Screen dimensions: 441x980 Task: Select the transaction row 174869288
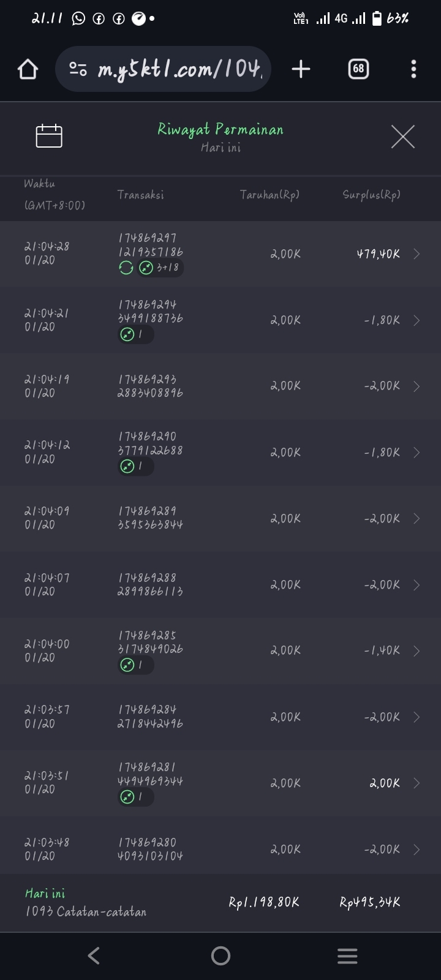coord(221,585)
